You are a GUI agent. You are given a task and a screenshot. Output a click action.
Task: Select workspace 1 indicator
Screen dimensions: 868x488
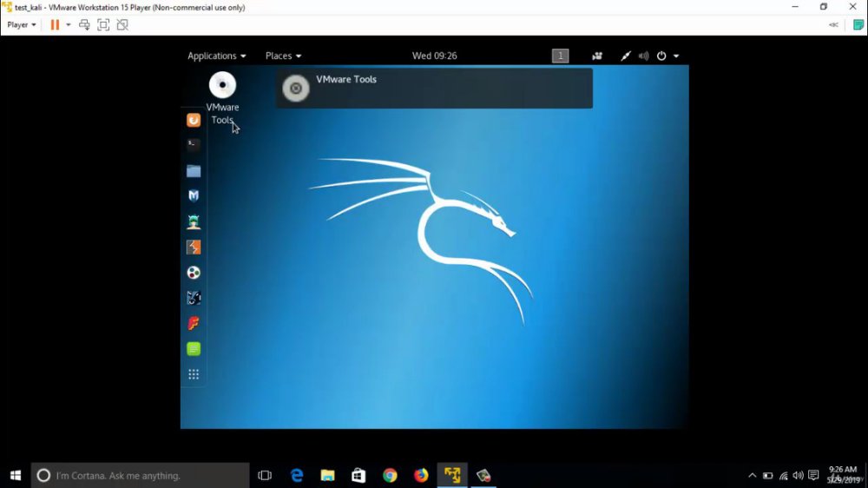click(560, 56)
